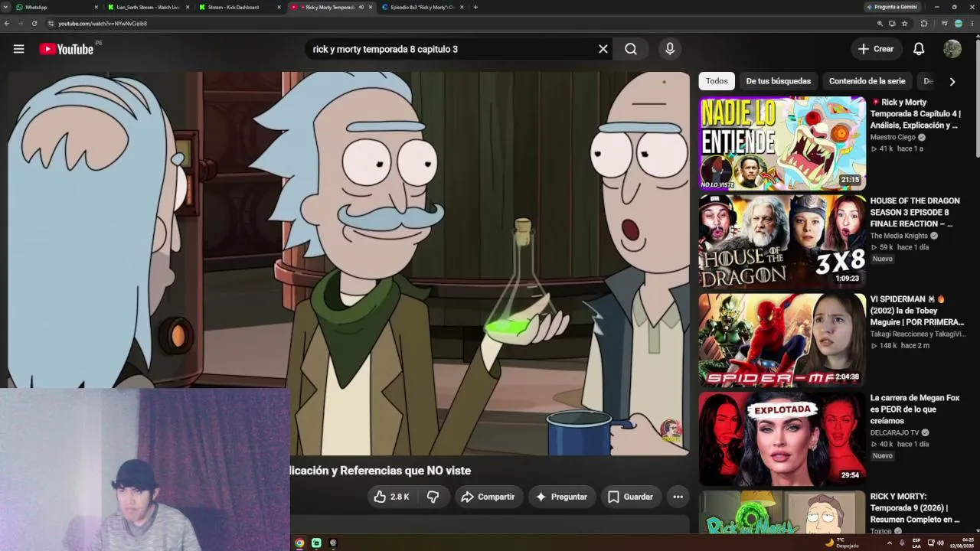Close the Kick Dashboard tab
980x551 pixels.
tap(278, 7)
